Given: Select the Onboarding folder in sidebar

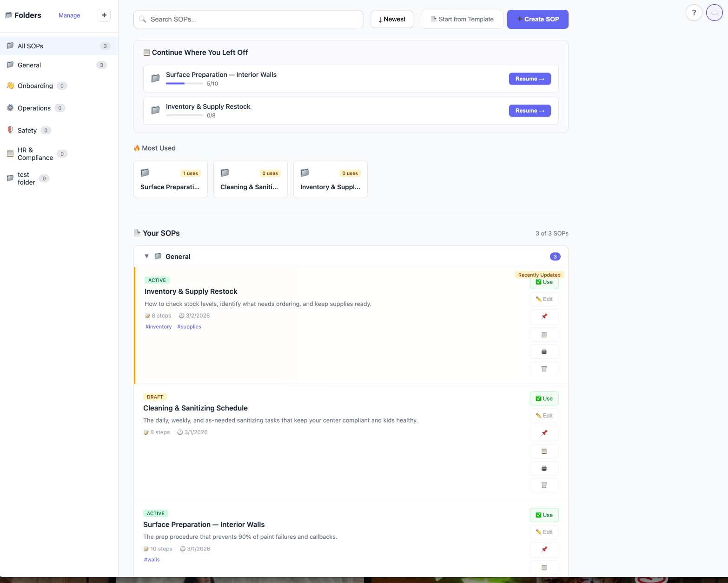Looking at the screenshot, I should [x=35, y=86].
